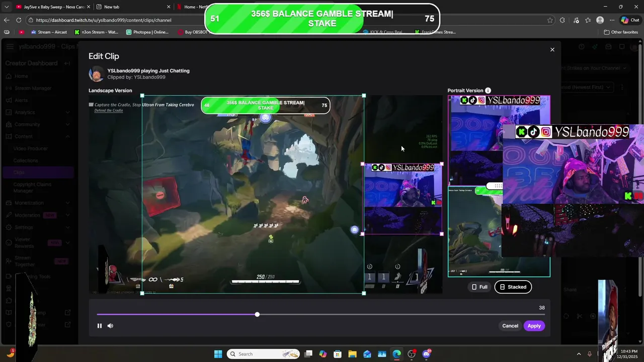The width and height of the screenshot is (644, 362).
Task: Open the browser profile avatar
Action: point(600,20)
